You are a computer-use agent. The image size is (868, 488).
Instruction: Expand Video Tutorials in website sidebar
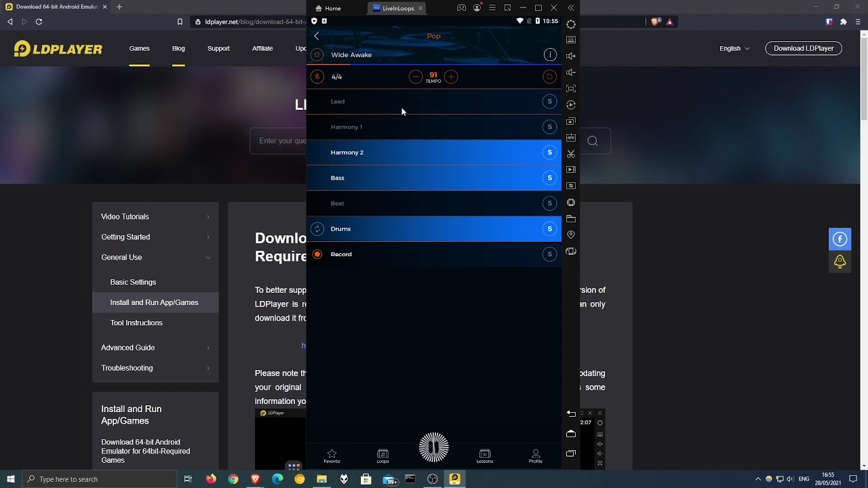155,216
